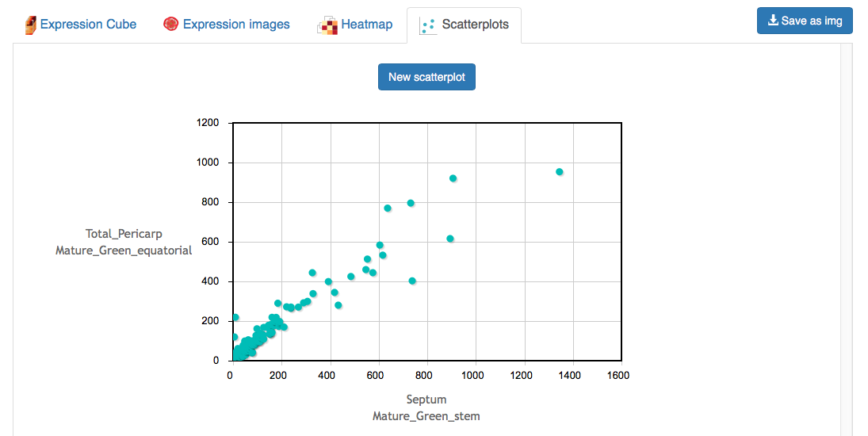This screenshot has width=868, height=436.
Task: Select the rightmost data point near 1350
Action: click(559, 172)
